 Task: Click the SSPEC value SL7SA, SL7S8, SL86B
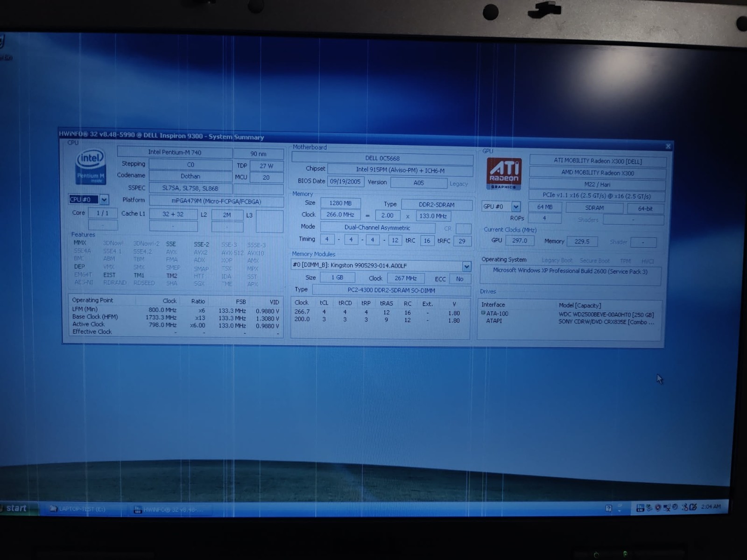tap(190, 189)
